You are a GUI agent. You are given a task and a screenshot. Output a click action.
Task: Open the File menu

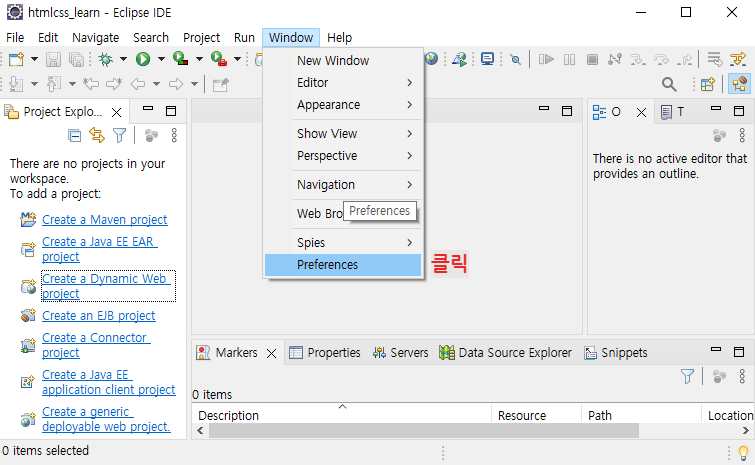click(x=15, y=38)
